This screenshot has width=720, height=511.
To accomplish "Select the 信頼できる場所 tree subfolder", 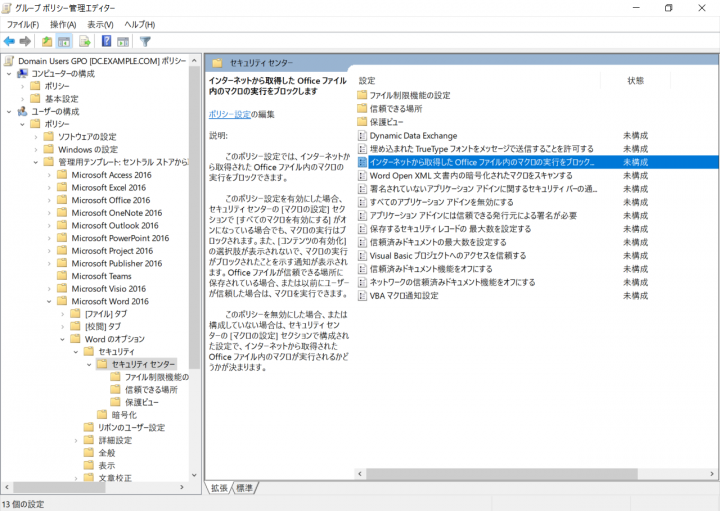I will point(151,390).
